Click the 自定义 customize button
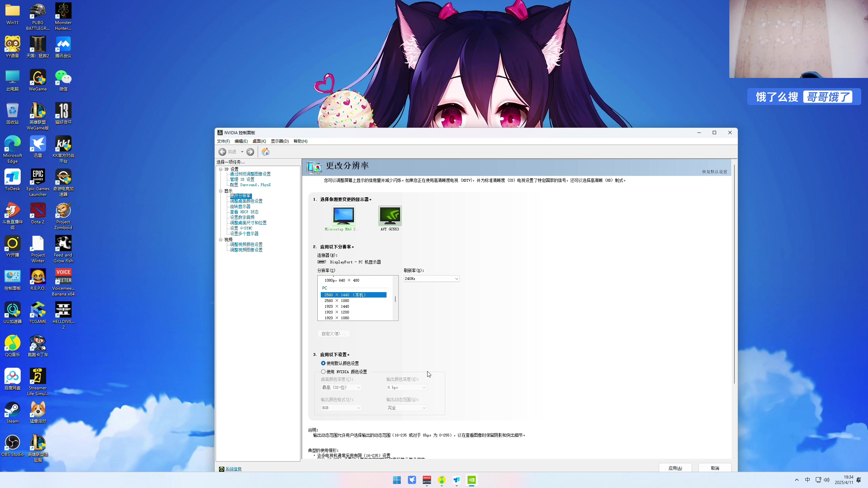 pos(334,333)
